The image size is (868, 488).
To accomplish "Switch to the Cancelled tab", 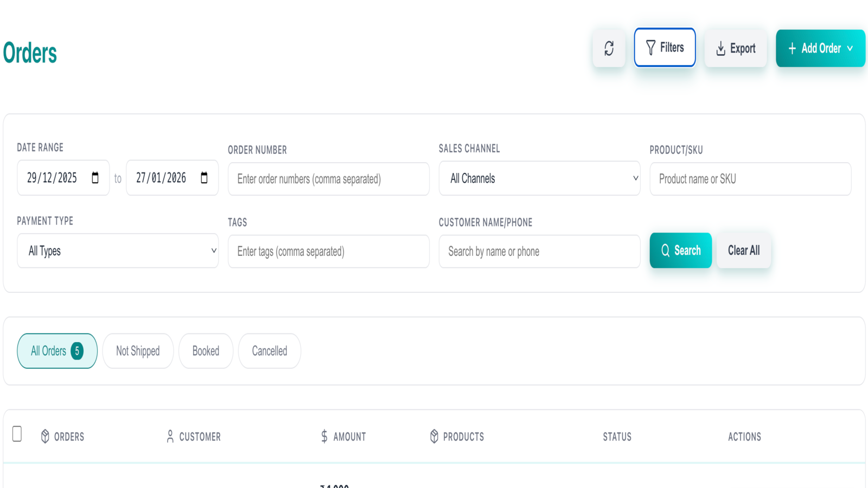I will (270, 351).
